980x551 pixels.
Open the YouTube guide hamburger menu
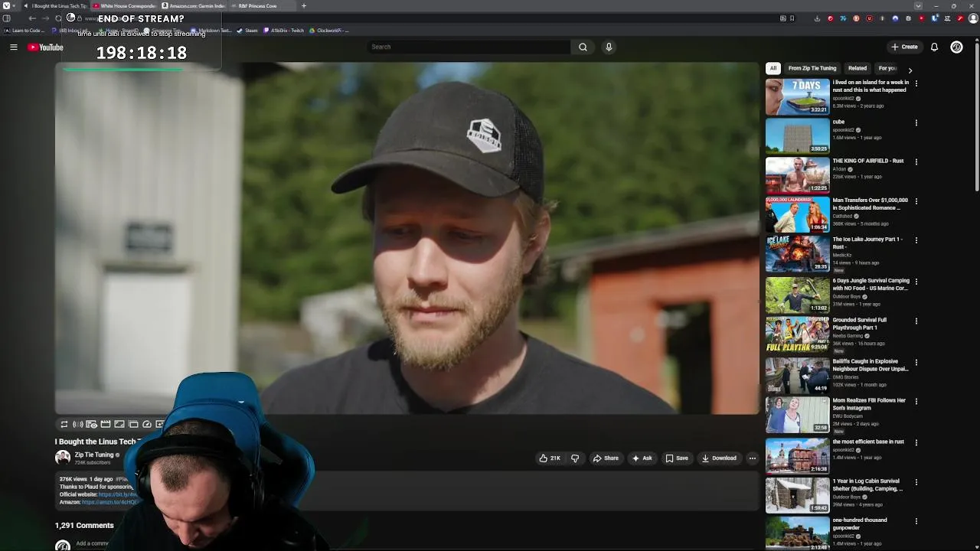(14, 47)
